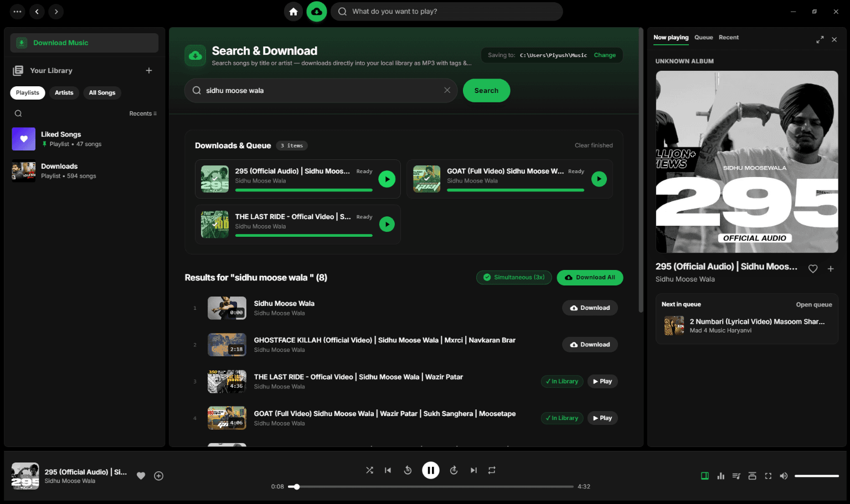The image size is (850, 504).
Task: Play the ready 295 (Official Audio) download
Action: click(387, 179)
